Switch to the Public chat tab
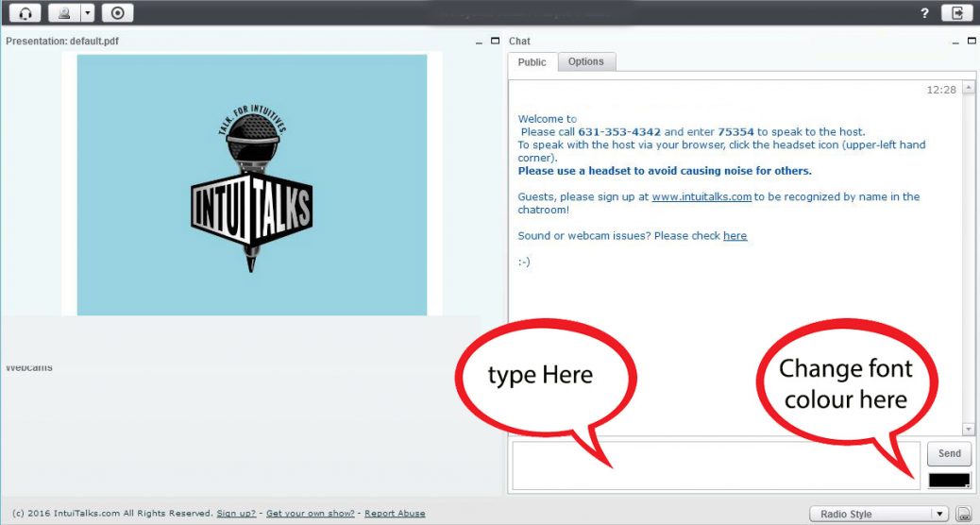The image size is (980, 525). (x=532, y=62)
